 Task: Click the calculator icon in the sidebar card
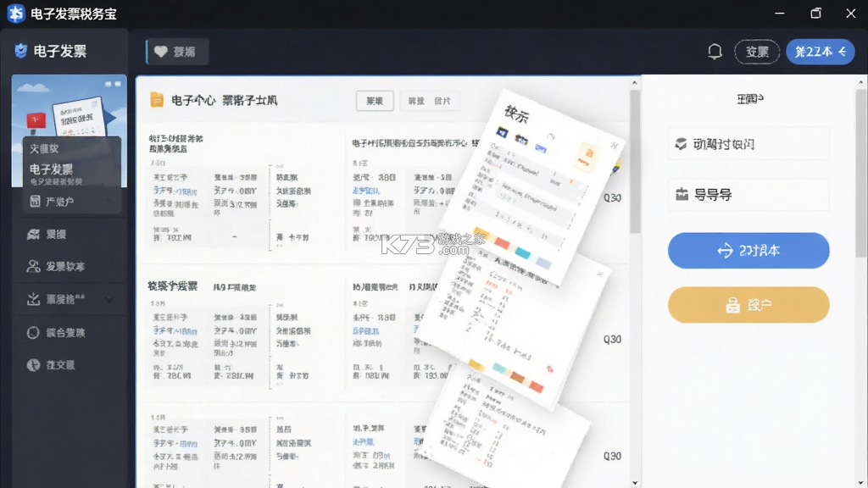point(35,202)
